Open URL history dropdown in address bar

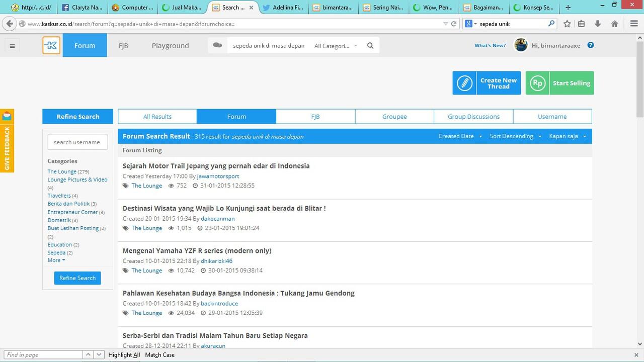tap(445, 24)
